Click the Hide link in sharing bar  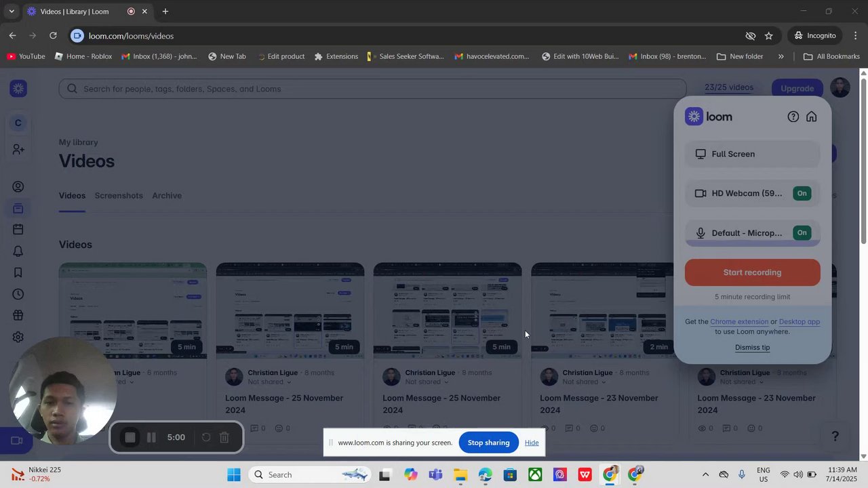(x=532, y=443)
